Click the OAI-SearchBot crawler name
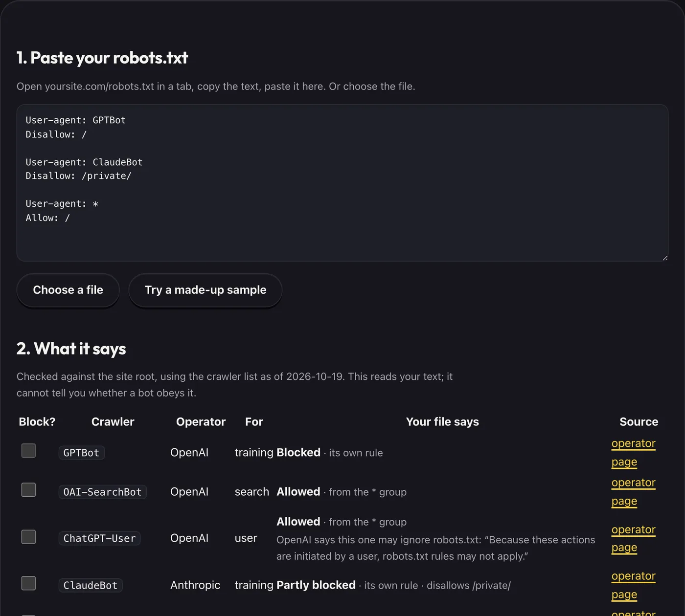Screen dimensions: 685x616 tap(102, 492)
